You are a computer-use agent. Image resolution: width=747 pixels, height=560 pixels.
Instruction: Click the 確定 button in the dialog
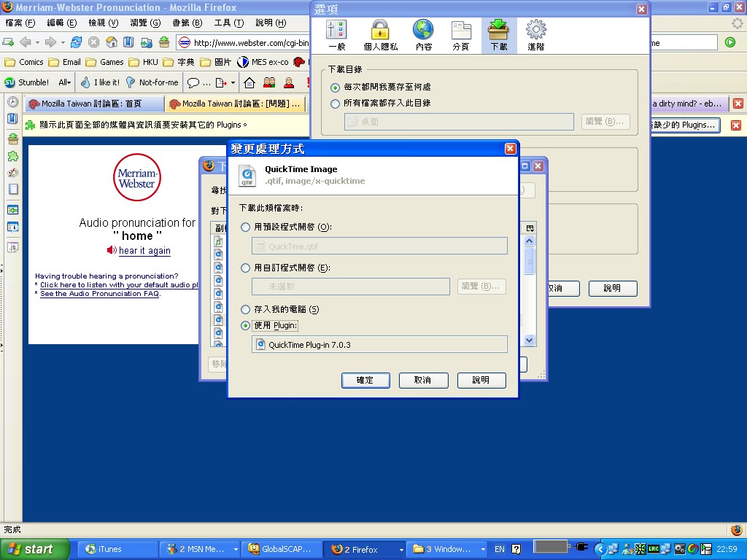(x=365, y=380)
